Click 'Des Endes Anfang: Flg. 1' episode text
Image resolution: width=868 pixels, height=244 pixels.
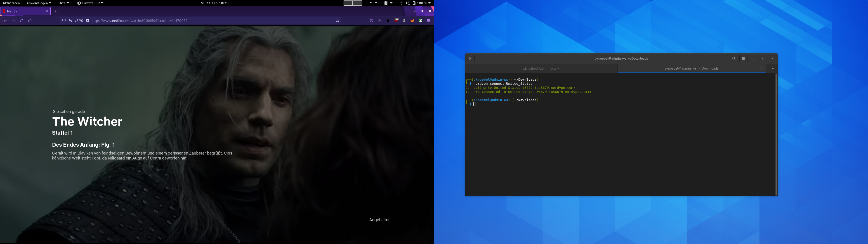(x=84, y=145)
